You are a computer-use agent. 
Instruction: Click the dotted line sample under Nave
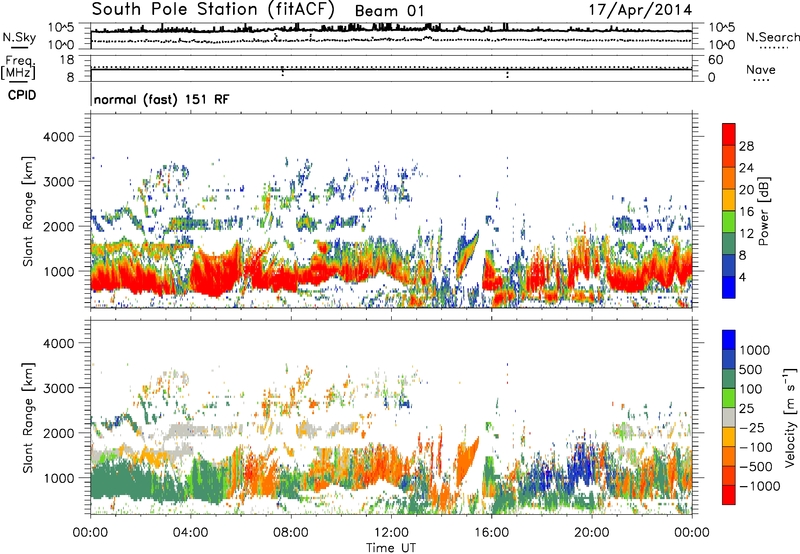pyautogui.click(x=761, y=81)
